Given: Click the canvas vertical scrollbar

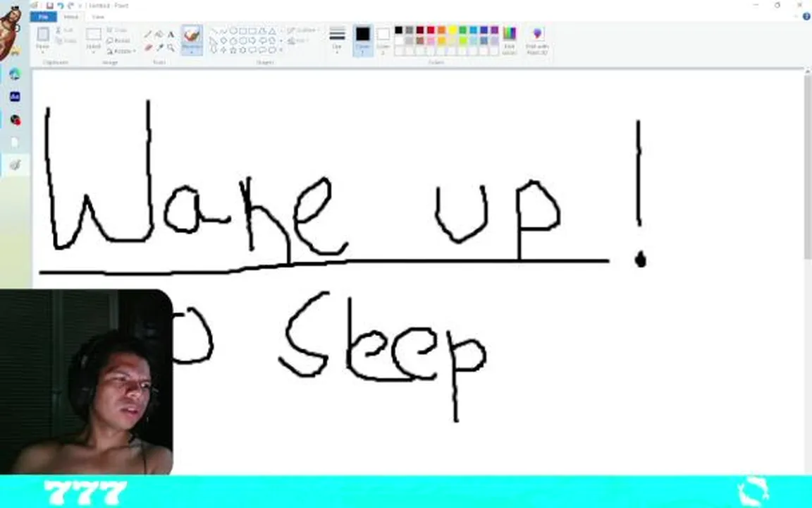Looking at the screenshot, I should click(x=807, y=166).
